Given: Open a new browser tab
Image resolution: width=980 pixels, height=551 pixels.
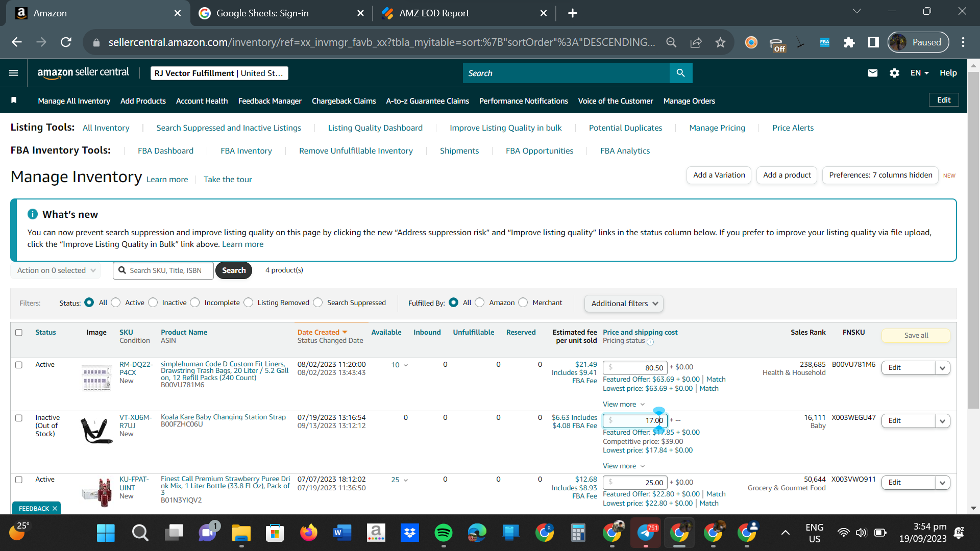Looking at the screenshot, I should click(x=573, y=13).
